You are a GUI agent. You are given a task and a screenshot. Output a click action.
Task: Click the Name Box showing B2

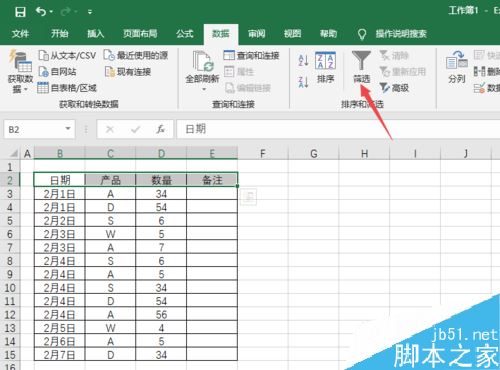tap(33, 129)
